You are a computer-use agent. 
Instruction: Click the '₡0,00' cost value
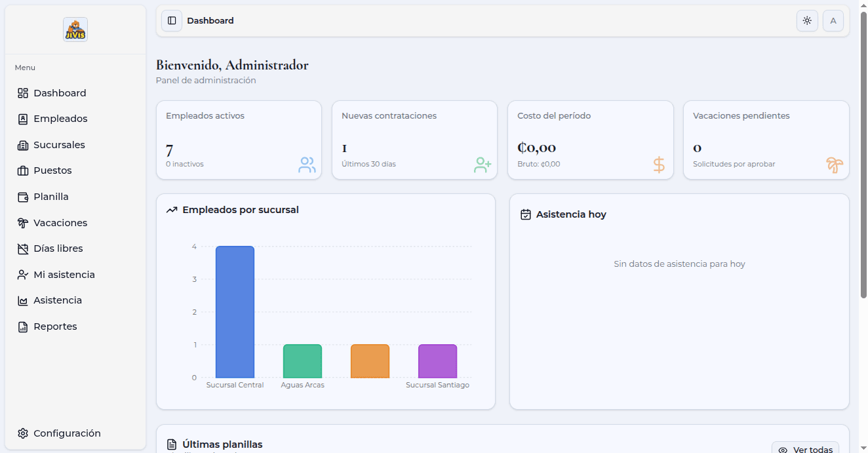pyautogui.click(x=536, y=148)
